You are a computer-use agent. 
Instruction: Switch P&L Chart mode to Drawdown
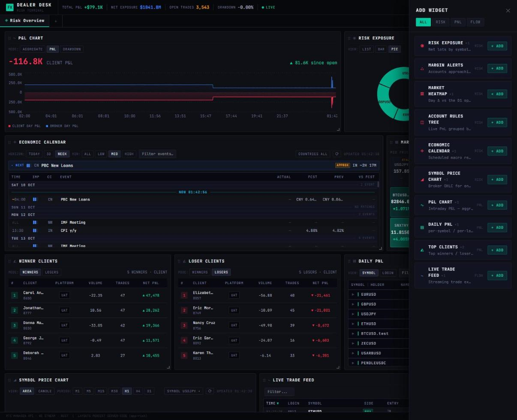coord(72,49)
